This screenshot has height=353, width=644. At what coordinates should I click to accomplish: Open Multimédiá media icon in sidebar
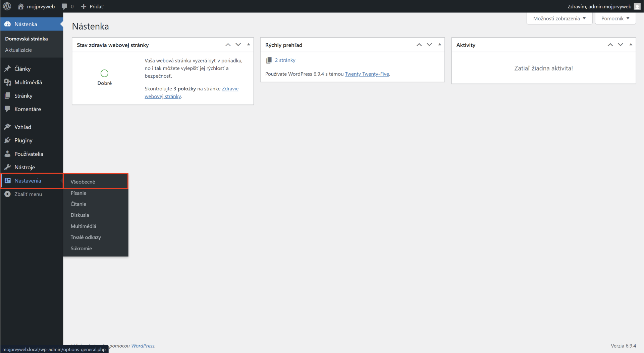[7, 82]
